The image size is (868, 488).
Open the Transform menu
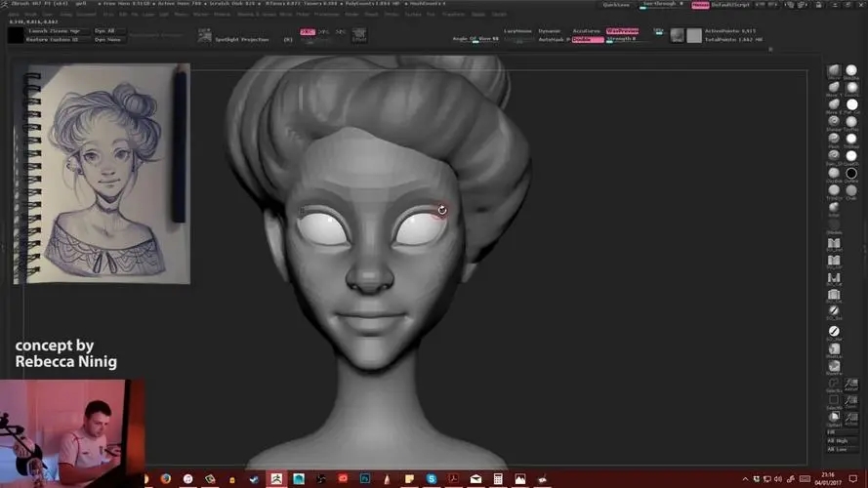(x=453, y=15)
